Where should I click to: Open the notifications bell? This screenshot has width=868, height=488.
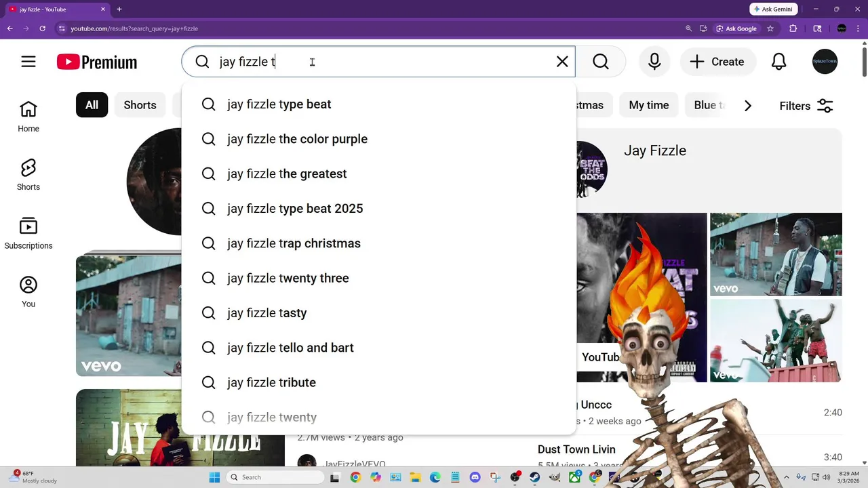(x=779, y=62)
